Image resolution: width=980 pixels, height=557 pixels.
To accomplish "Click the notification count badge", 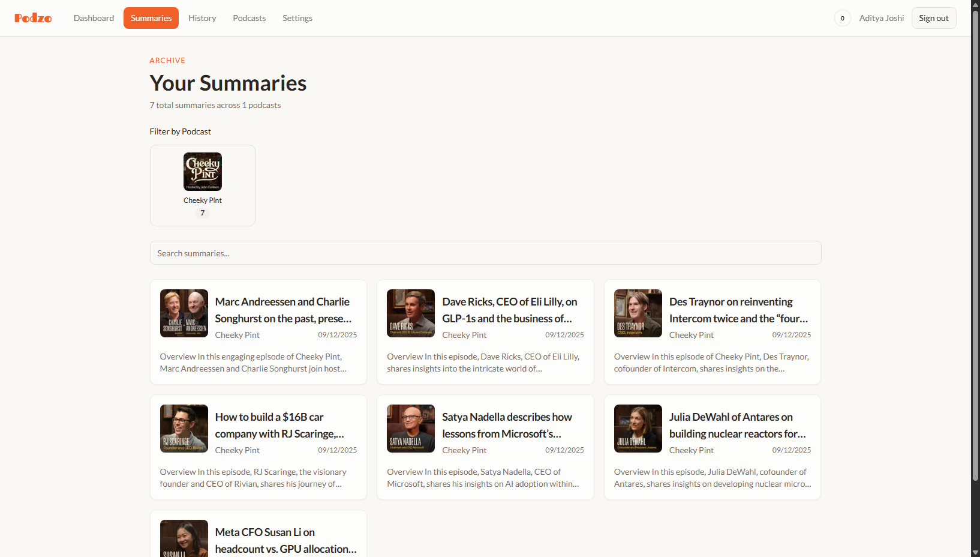I will click(x=842, y=18).
